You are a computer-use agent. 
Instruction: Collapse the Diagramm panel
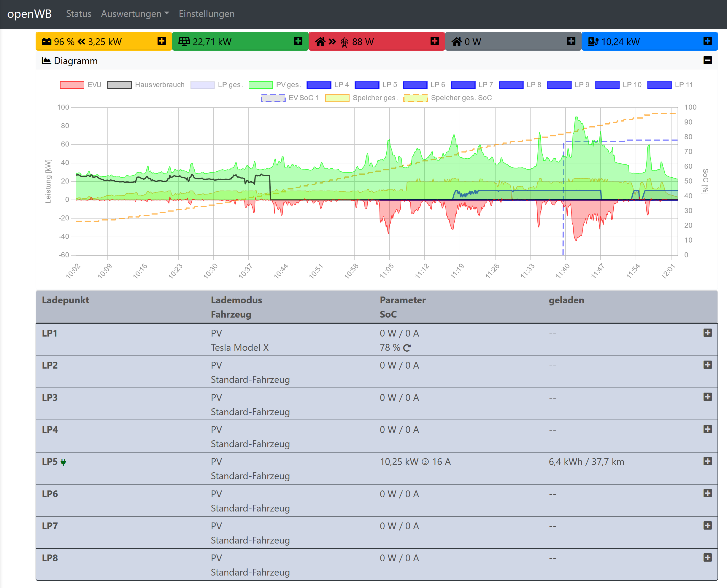point(707,60)
